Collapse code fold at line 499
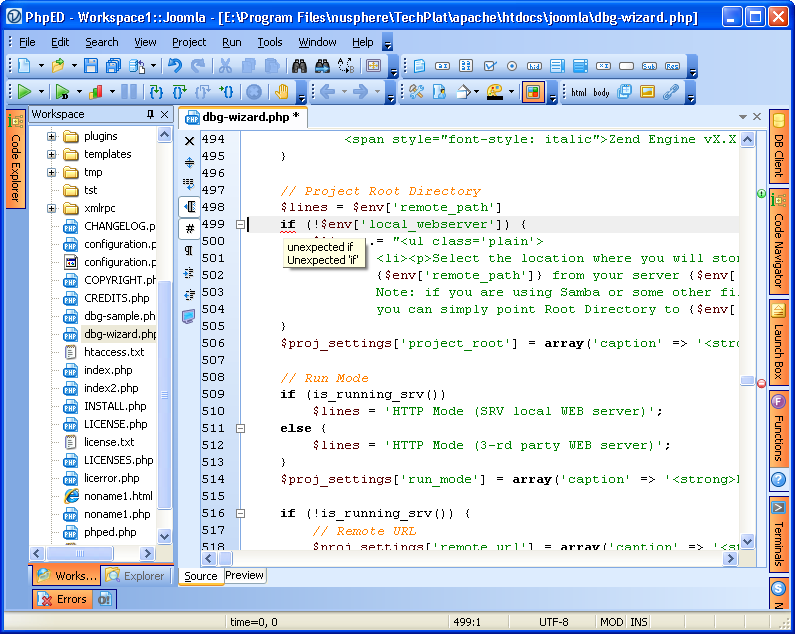Viewport: 795px width, 634px height. click(x=241, y=224)
